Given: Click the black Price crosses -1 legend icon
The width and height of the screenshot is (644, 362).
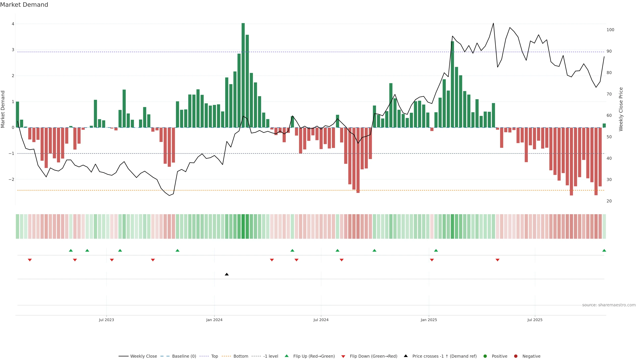Looking at the screenshot, I should pyautogui.click(x=406, y=356).
